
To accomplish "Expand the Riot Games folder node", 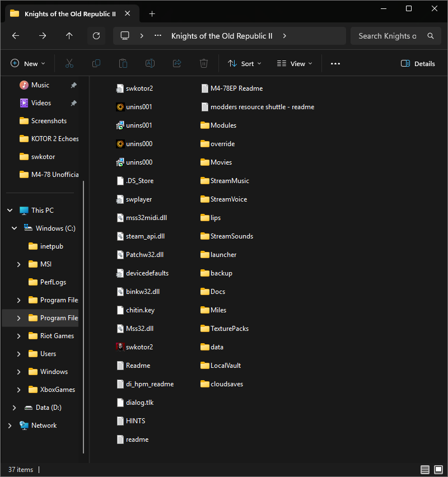I will click(19, 336).
